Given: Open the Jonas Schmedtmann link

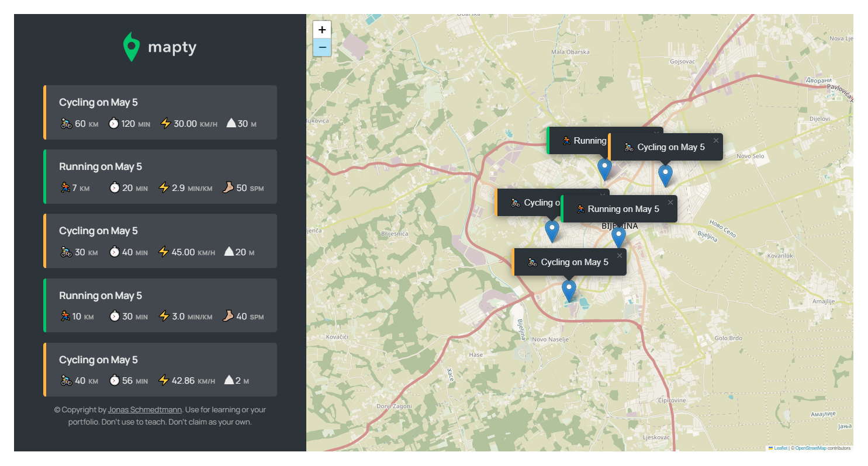Looking at the screenshot, I should tap(145, 409).
